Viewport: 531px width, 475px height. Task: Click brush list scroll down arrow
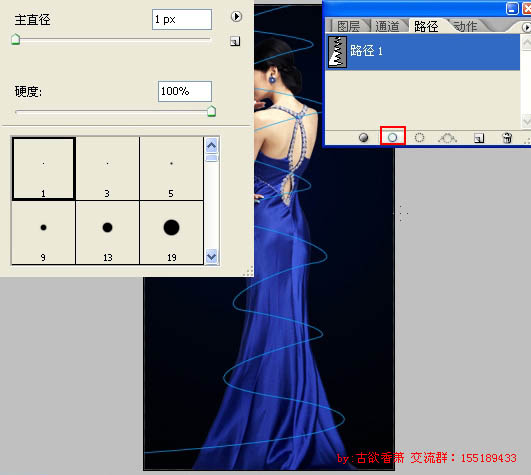[212, 256]
